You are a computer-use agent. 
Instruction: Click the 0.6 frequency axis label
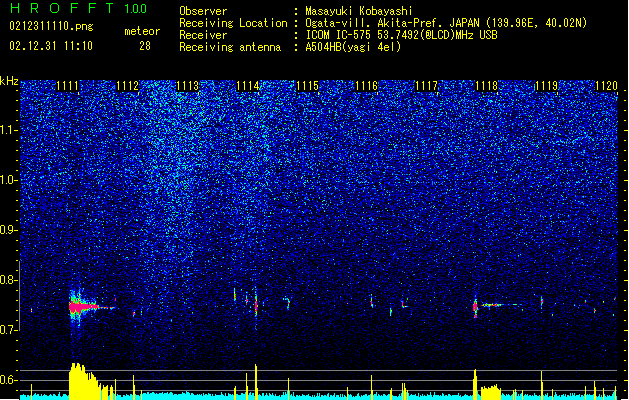pyautogui.click(x=9, y=380)
